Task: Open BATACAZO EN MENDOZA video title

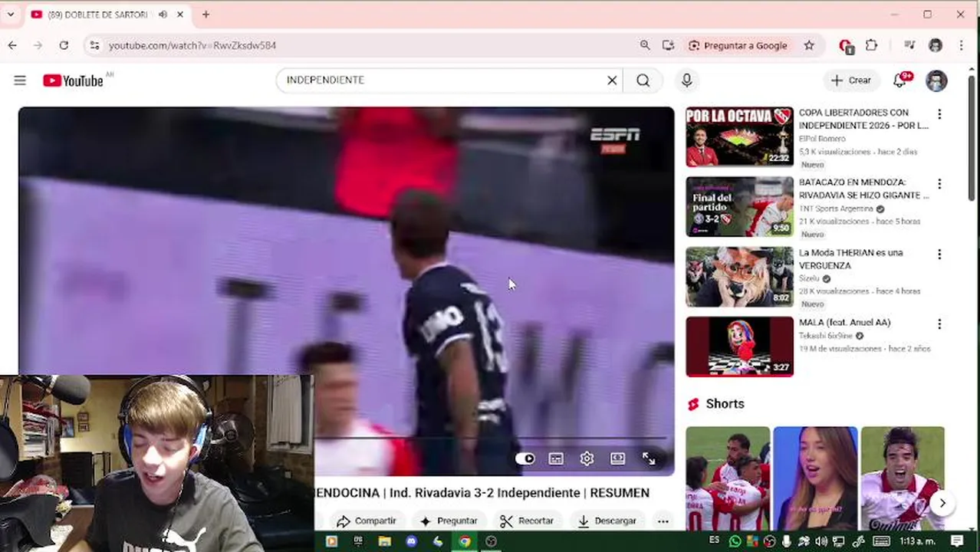Action: click(x=863, y=189)
